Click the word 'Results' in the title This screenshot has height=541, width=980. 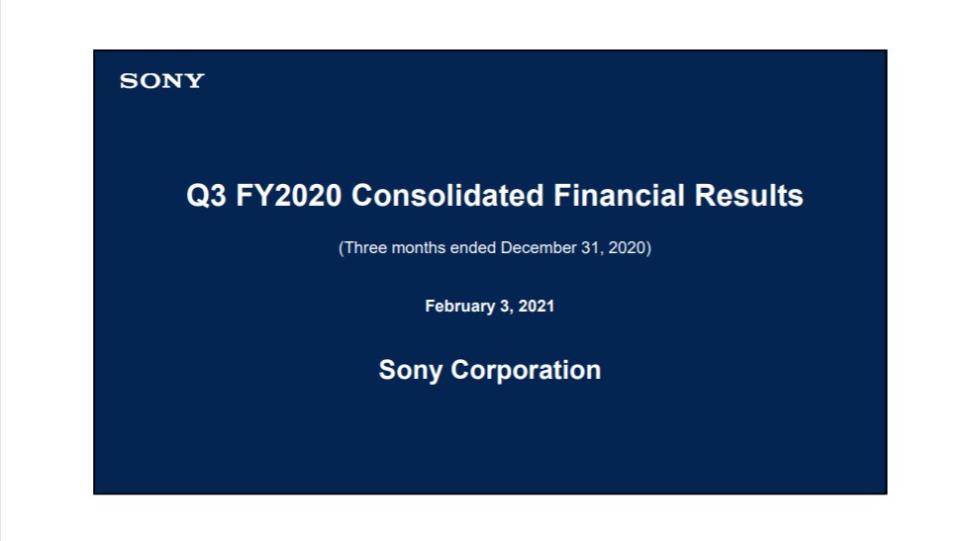pyautogui.click(x=748, y=196)
